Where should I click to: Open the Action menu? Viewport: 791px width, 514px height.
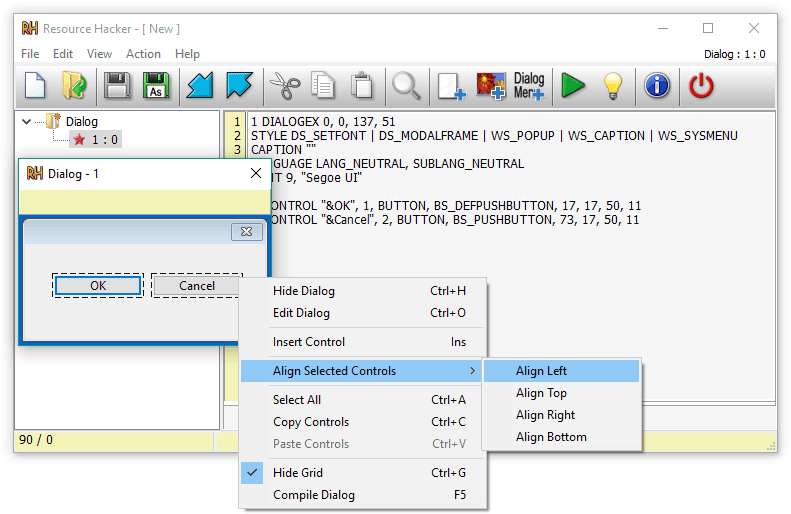click(143, 54)
